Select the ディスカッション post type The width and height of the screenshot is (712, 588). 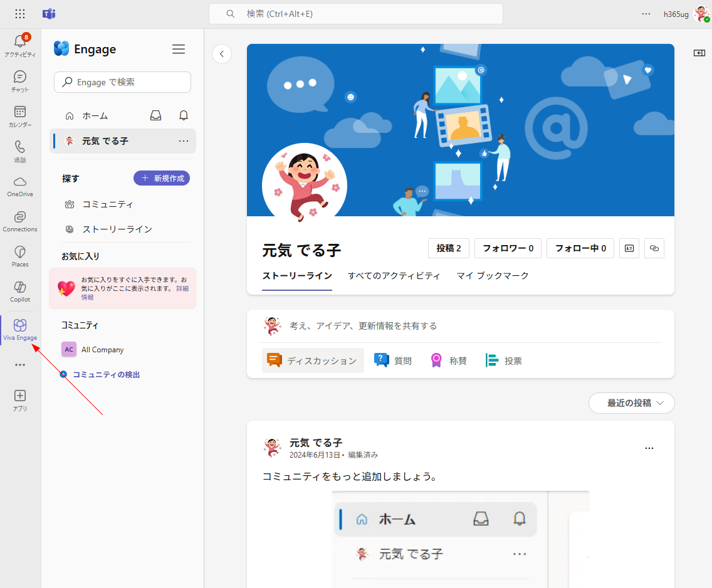point(313,360)
